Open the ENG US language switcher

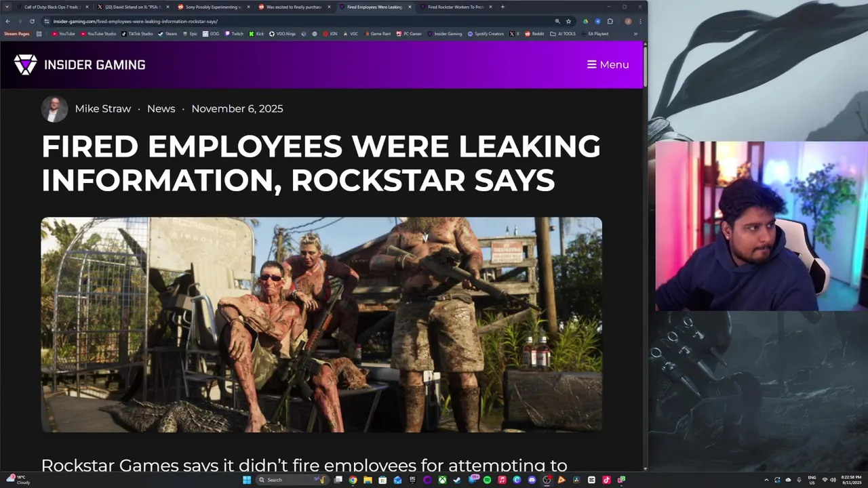(x=812, y=480)
